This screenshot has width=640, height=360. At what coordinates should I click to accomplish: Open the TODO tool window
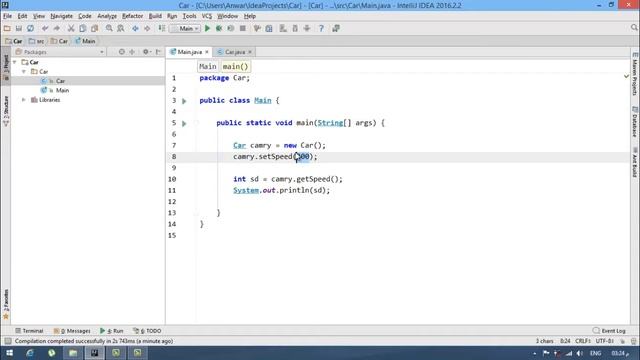tap(147, 331)
